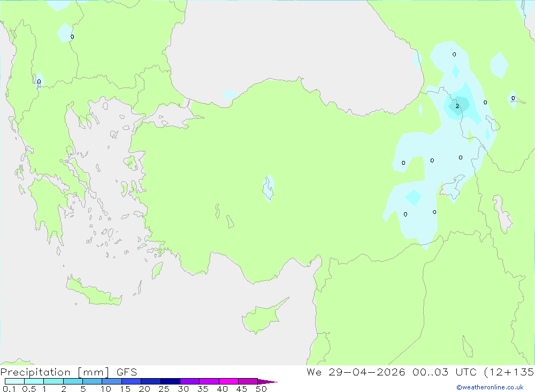535x392 pixels.
Task: Click the '45' legend scale label
Action: pyautogui.click(x=242, y=389)
